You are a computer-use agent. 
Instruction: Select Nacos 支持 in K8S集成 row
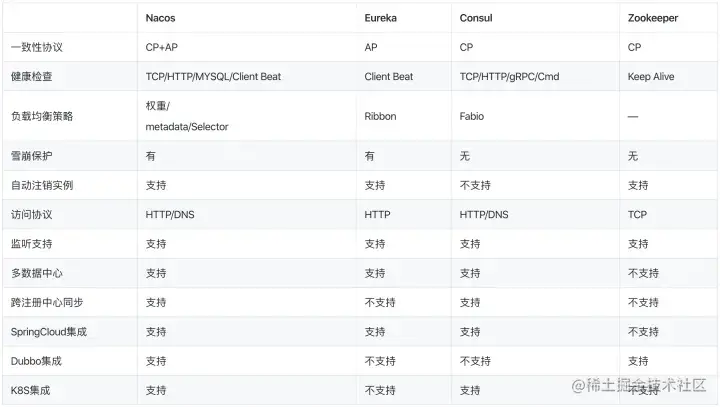[156, 391]
